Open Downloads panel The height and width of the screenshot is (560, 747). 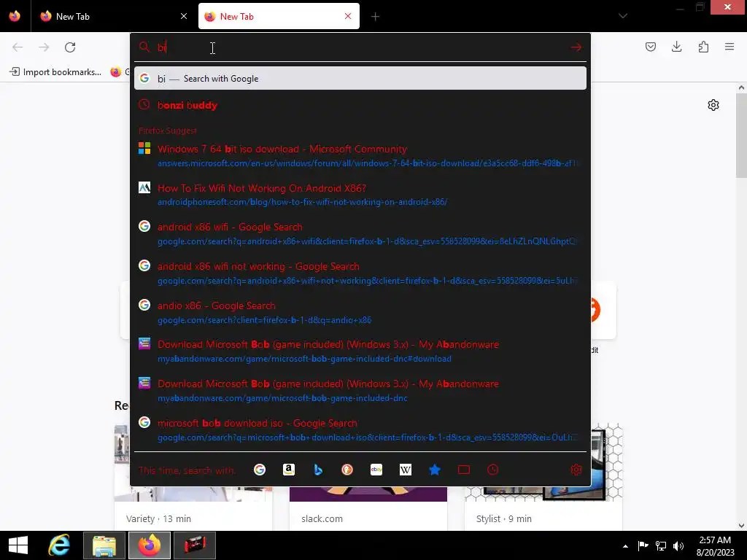point(676,47)
